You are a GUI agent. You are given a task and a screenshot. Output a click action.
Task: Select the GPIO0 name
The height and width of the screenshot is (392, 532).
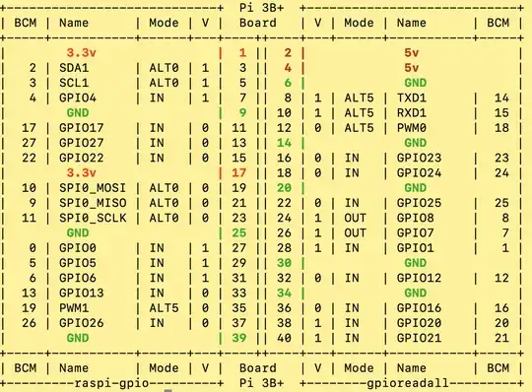tap(78, 248)
